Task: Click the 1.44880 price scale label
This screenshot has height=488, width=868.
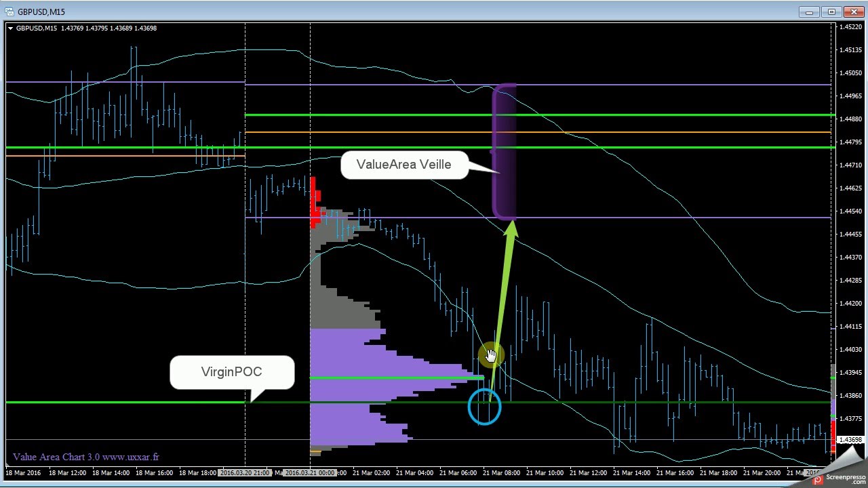Action: click(851, 119)
